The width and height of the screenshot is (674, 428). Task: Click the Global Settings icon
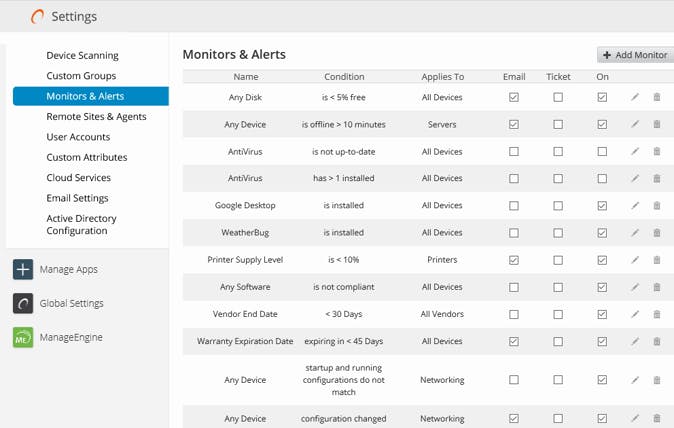[x=23, y=304]
